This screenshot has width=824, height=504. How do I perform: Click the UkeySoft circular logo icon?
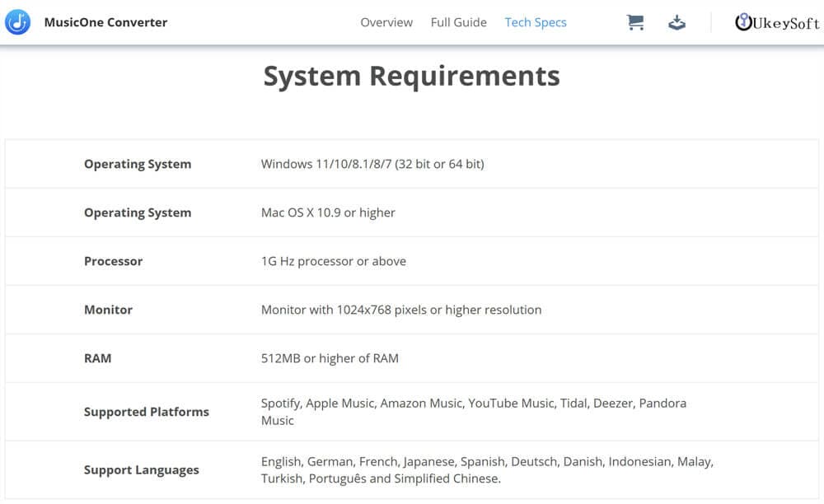742,22
